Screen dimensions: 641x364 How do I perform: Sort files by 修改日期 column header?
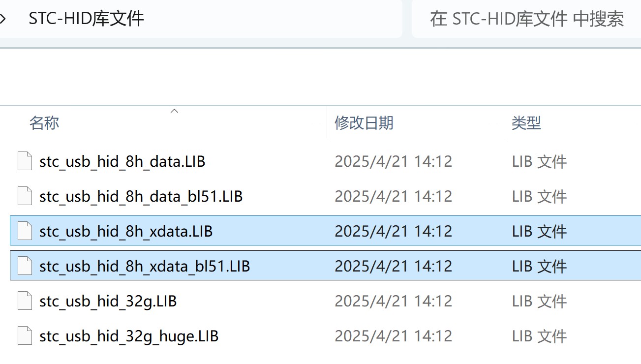tap(364, 122)
